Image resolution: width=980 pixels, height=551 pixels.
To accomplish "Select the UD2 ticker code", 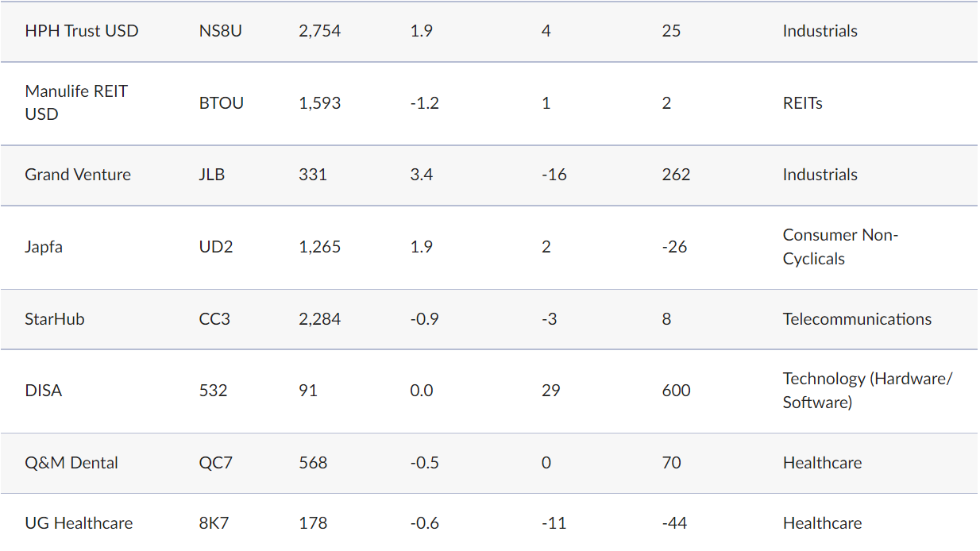I will point(216,247).
